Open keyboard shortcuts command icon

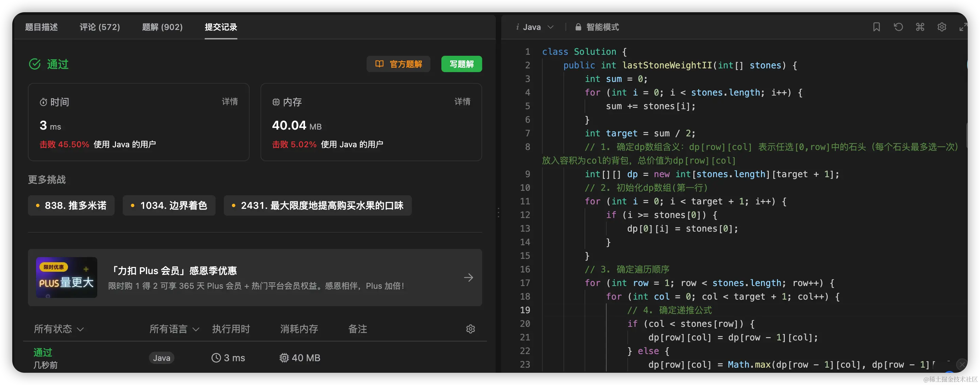click(x=920, y=27)
